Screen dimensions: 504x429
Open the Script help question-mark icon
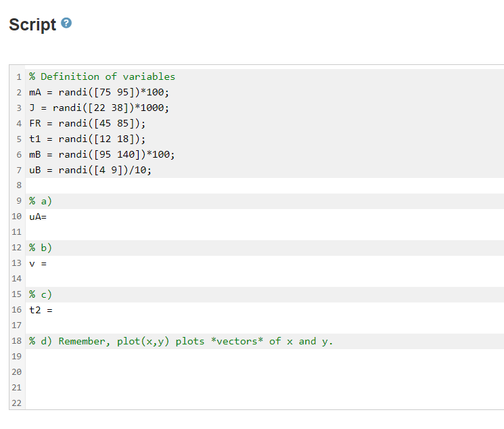click(66, 23)
